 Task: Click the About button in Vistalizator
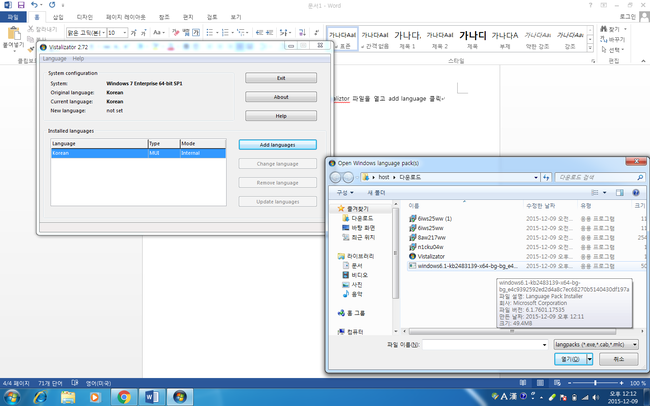click(x=281, y=97)
